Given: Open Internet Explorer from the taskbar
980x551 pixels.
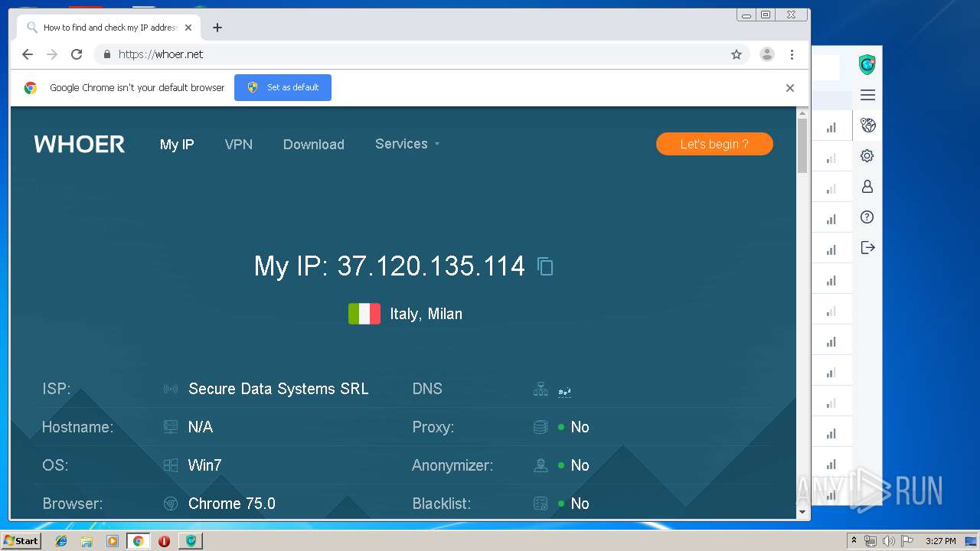Looking at the screenshot, I should (x=61, y=541).
